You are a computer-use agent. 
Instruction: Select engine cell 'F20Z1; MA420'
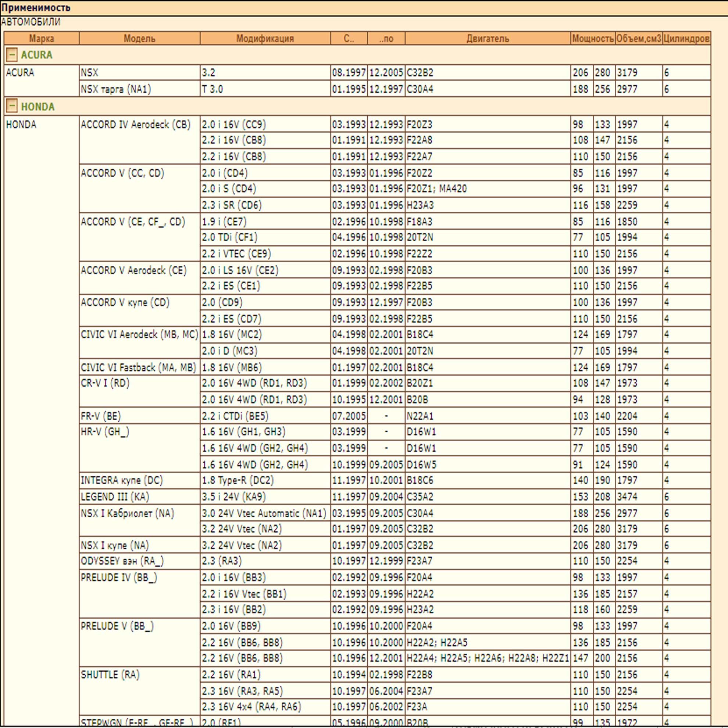(x=488, y=188)
